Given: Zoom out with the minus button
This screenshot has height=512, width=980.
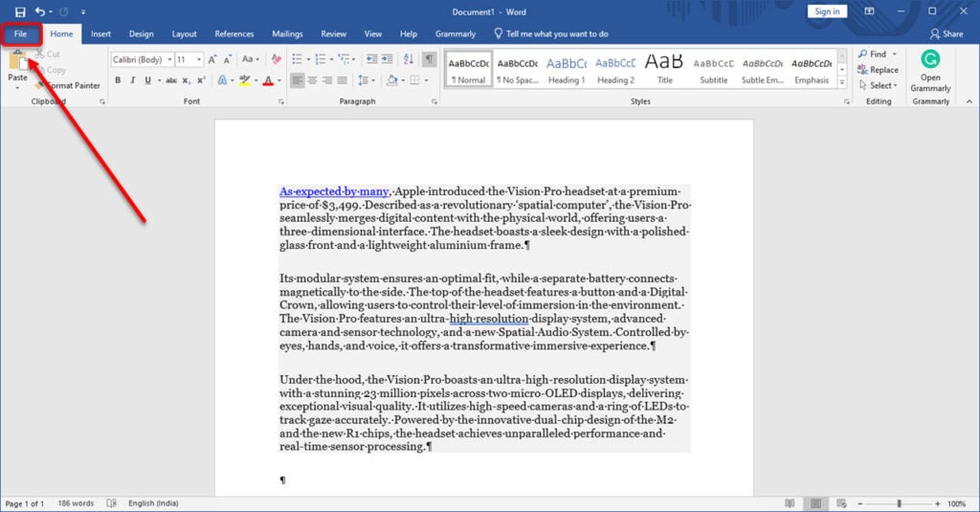Looking at the screenshot, I should [x=860, y=503].
